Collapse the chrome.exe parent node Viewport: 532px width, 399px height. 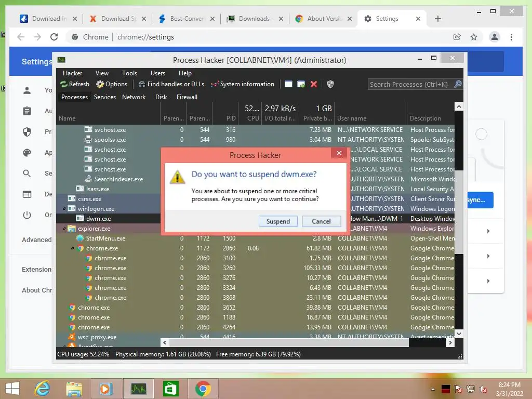point(72,248)
